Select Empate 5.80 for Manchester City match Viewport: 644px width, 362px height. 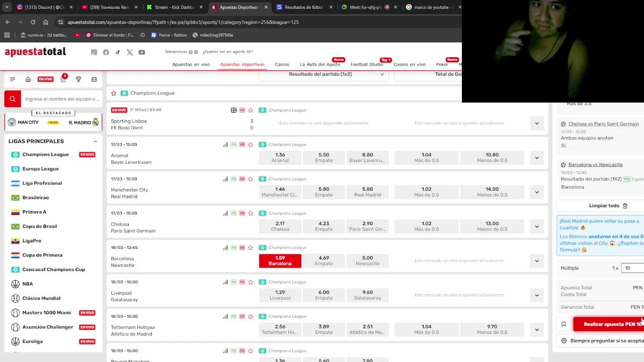[x=324, y=192]
